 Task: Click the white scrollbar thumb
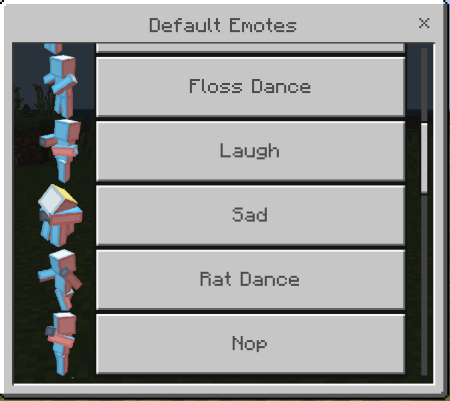(x=424, y=158)
